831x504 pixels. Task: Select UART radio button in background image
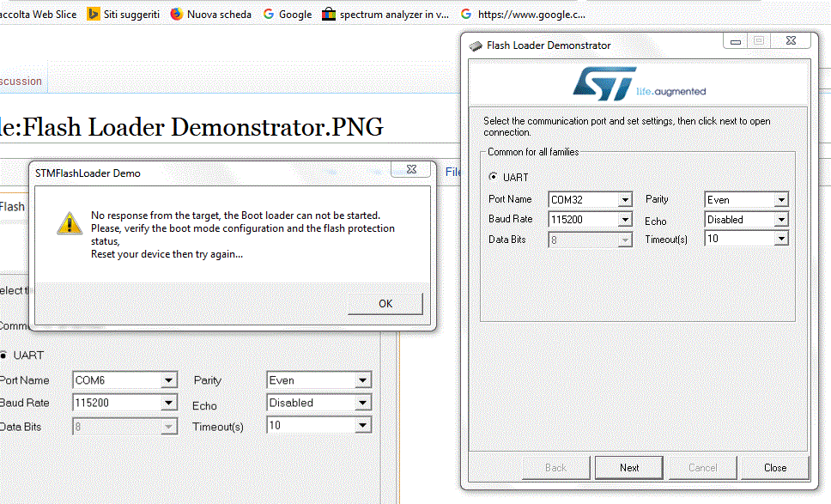tap(4, 355)
